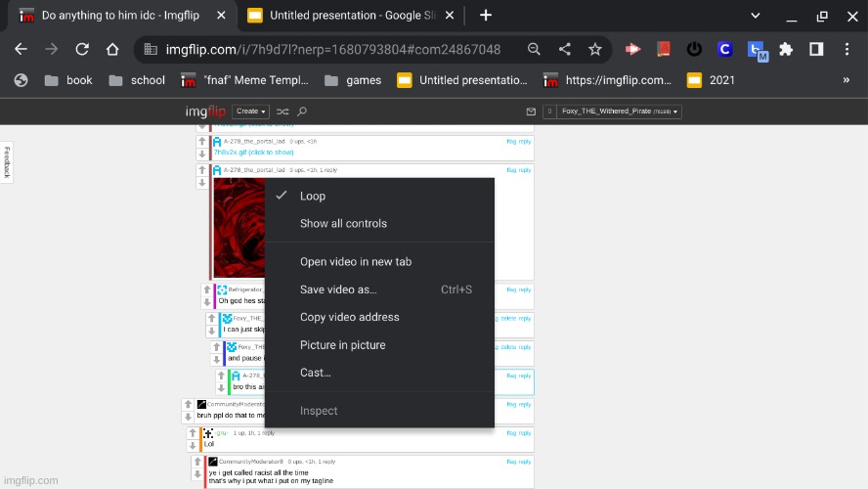The width and height of the screenshot is (868, 489).
Task: Open the browser home page icon
Action: pos(112,49)
